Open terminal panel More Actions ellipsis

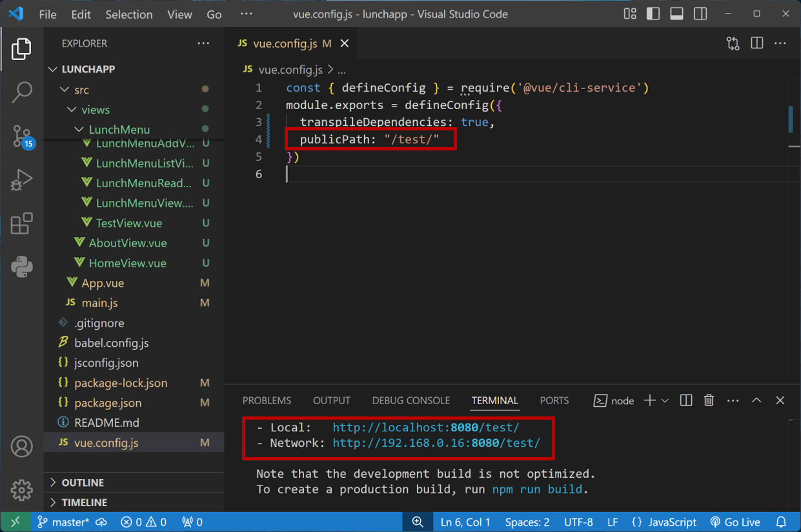pos(733,401)
